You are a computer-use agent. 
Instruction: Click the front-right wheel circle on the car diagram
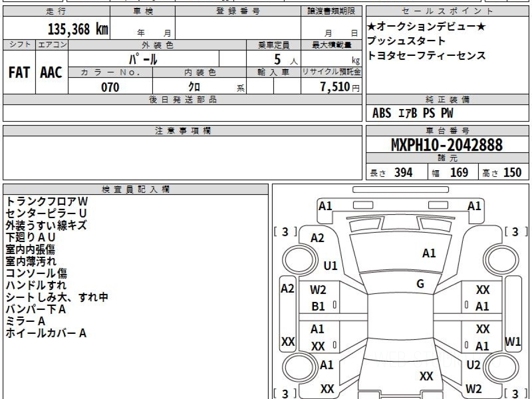(x=500, y=258)
